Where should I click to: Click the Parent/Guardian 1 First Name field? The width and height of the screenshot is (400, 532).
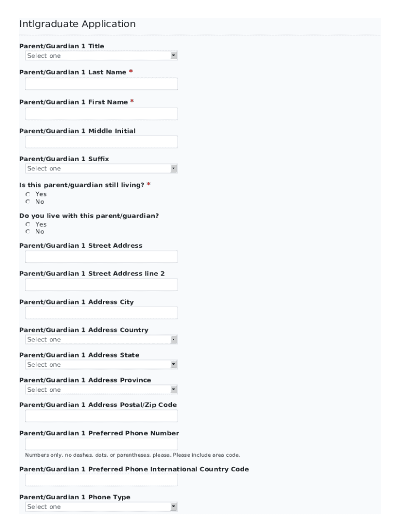tap(101, 114)
